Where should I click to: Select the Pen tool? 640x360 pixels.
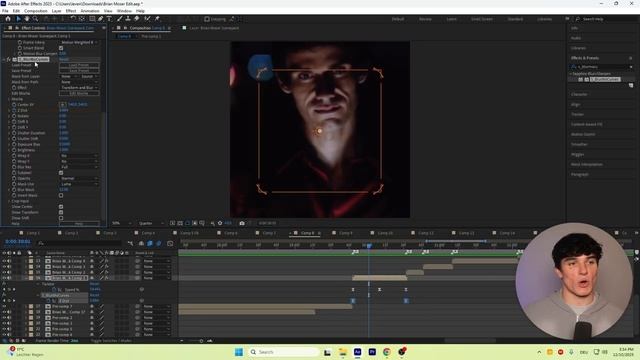click(x=100, y=19)
